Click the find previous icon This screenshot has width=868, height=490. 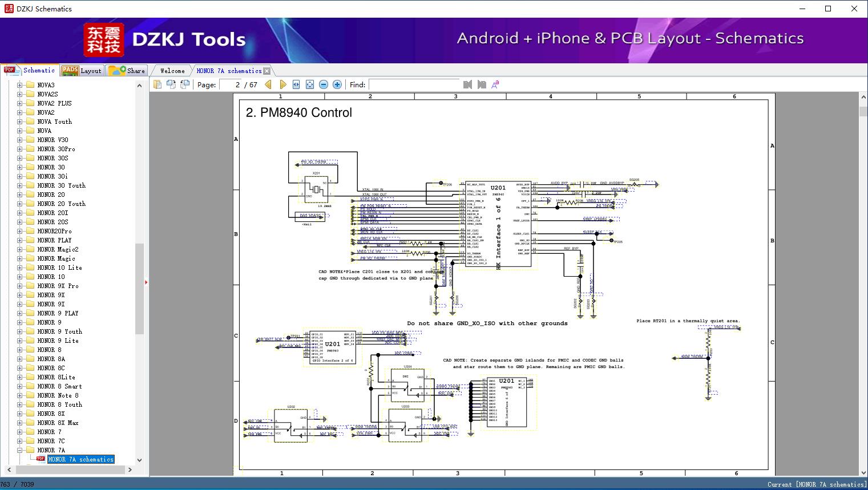[468, 84]
